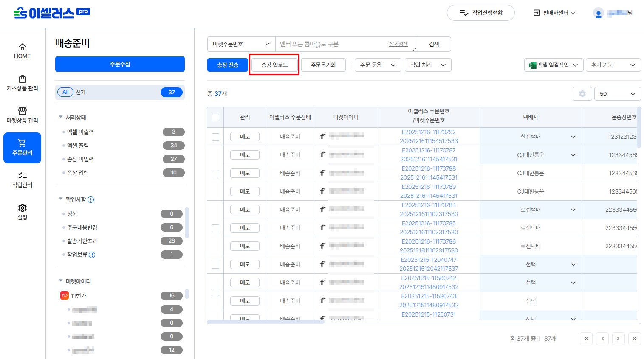Open 작업관리 checklist icon

tap(22, 176)
